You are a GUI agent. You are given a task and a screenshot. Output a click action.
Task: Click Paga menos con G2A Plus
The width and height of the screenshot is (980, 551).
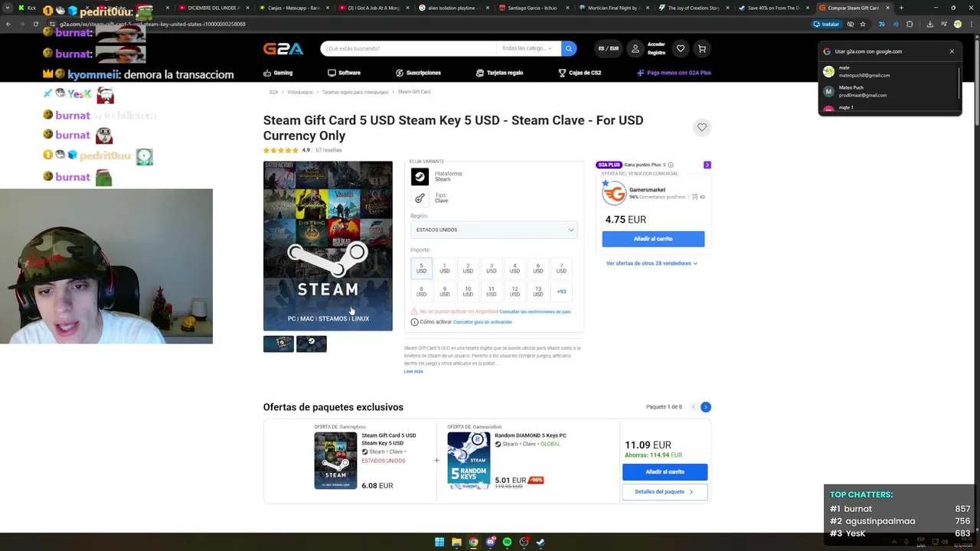(x=674, y=73)
